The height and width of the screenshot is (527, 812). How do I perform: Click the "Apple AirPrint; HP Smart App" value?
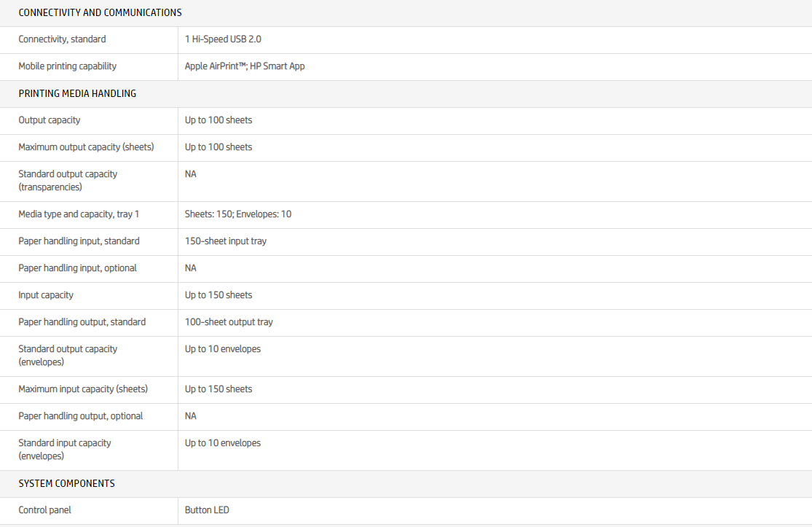245,66
